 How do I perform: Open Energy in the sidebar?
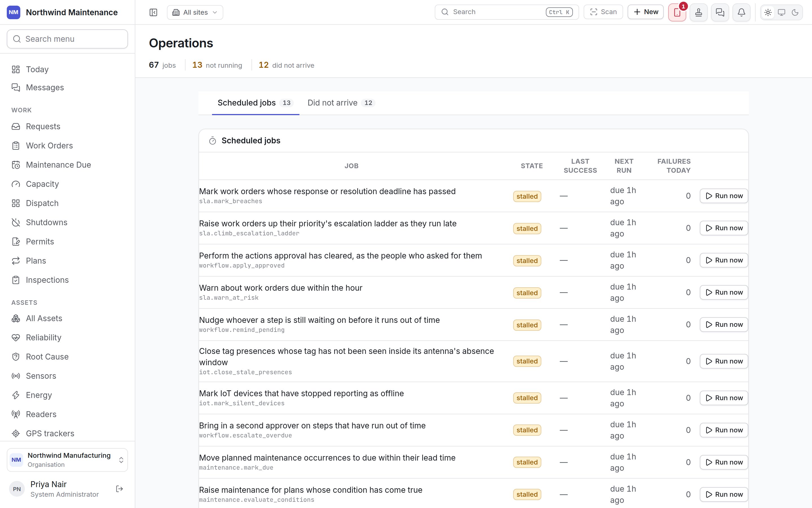click(67, 395)
